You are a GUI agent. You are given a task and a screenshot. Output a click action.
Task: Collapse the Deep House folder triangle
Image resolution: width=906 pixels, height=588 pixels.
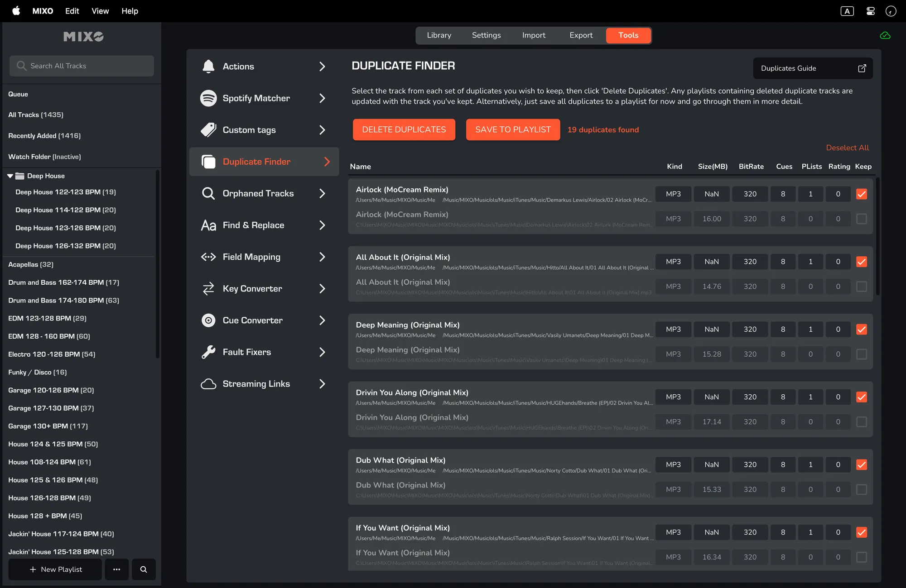(10, 176)
